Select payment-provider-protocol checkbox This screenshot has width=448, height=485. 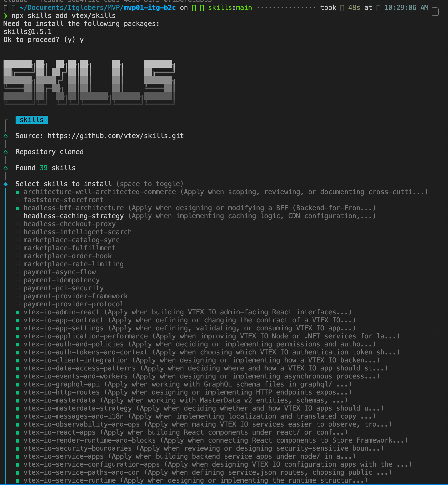point(17,304)
